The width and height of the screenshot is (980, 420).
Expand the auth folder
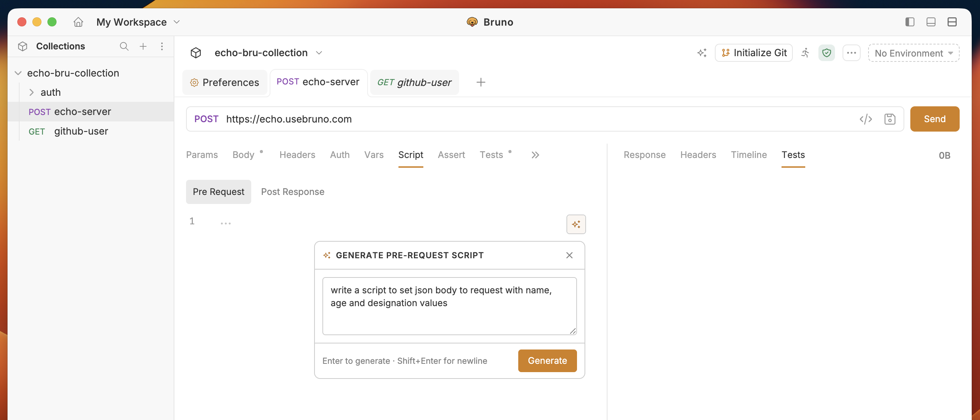click(32, 92)
